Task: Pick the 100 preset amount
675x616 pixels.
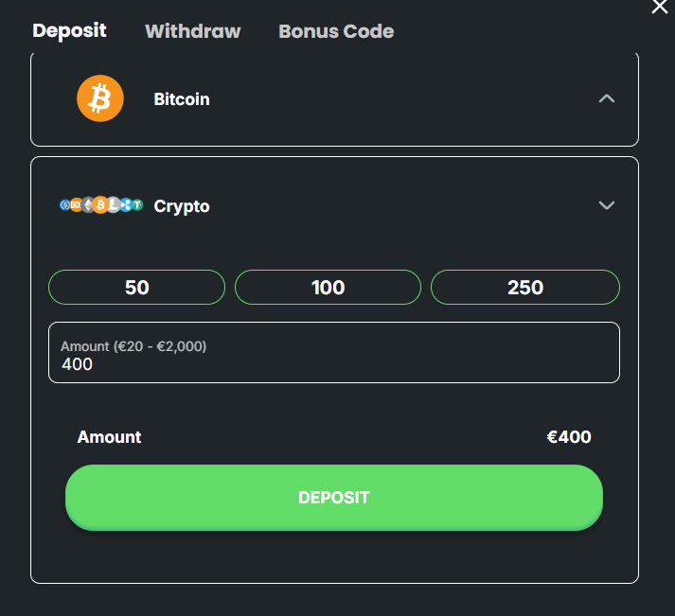Action: tap(328, 287)
